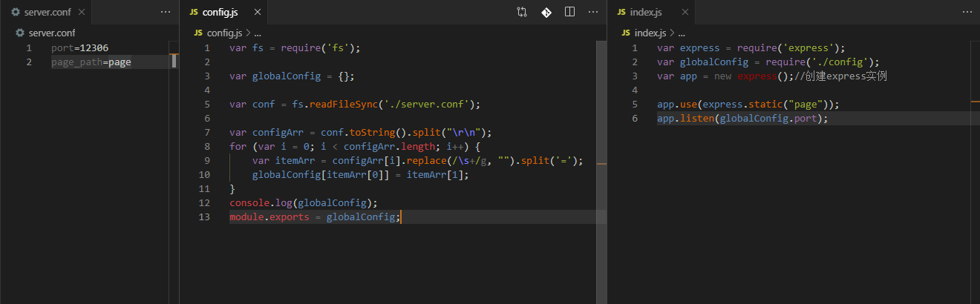Screen dimensions: 980x304
Task: Click the page_path=page line in server.conf
Action: (x=91, y=62)
